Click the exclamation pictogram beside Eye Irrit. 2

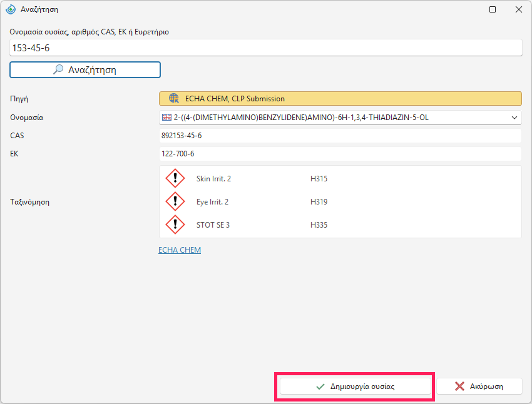tap(175, 201)
